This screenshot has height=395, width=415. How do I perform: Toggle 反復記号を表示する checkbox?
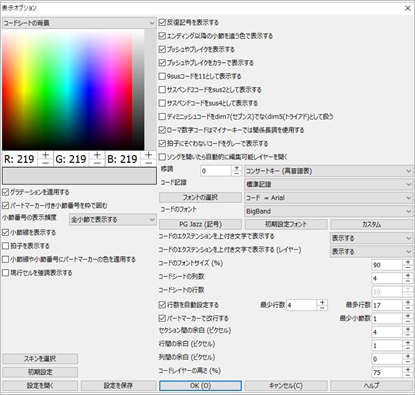click(x=162, y=23)
